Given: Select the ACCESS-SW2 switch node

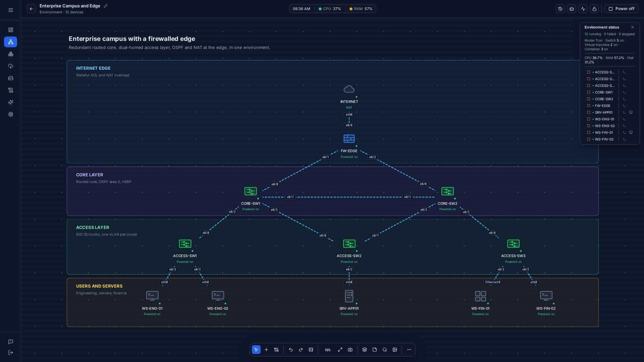Looking at the screenshot, I should click(x=349, y=244).
